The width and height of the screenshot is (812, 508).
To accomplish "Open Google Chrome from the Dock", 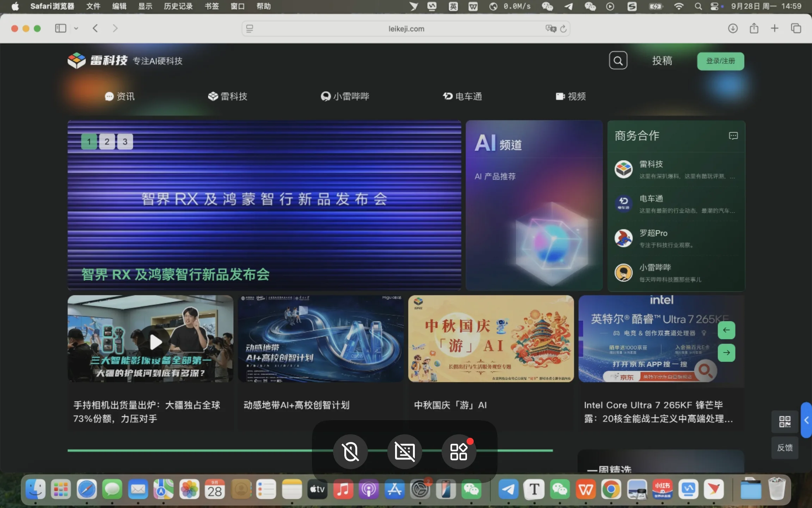I will coord(611,489).
